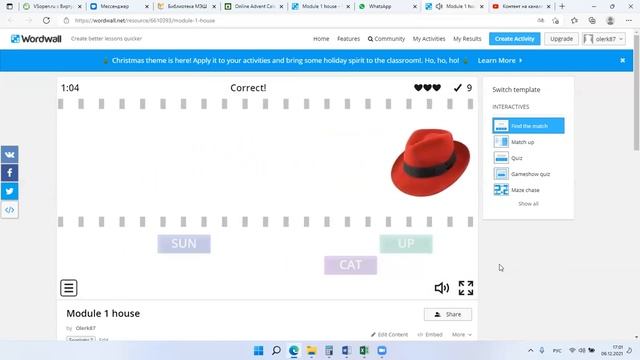Open Home in the navigation menu
This screenshot has width=640, height=360.
coord(321,39)
